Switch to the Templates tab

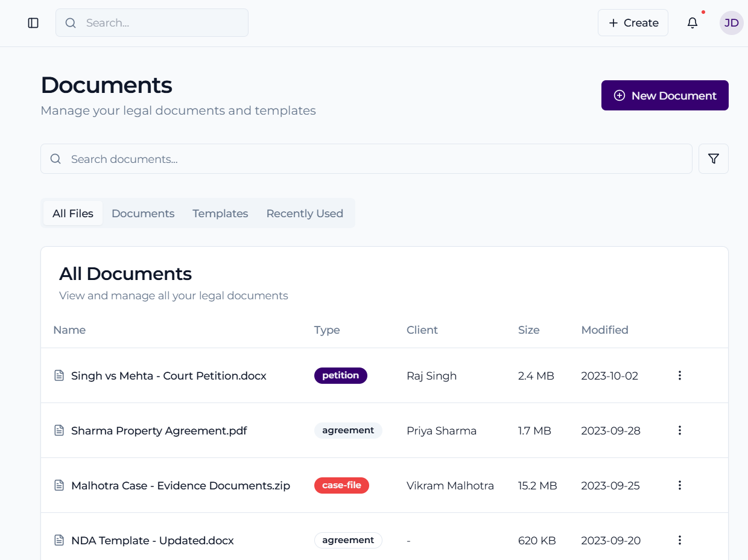220,214
